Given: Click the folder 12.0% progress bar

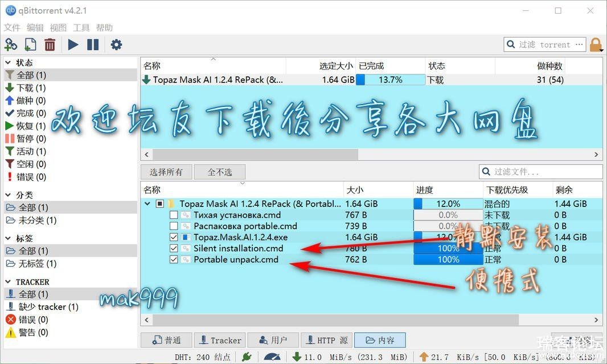Looking at the screenshot, I should pyautogui.click(x=448, y=204).
